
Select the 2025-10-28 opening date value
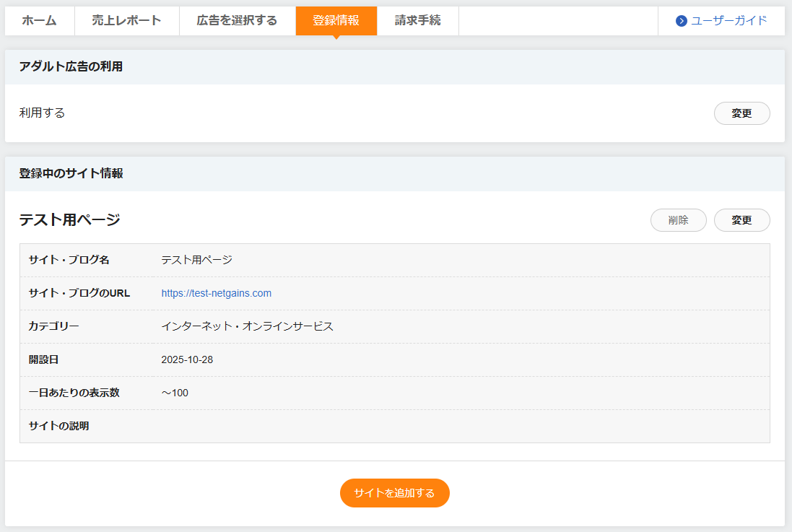coord(187,359)
